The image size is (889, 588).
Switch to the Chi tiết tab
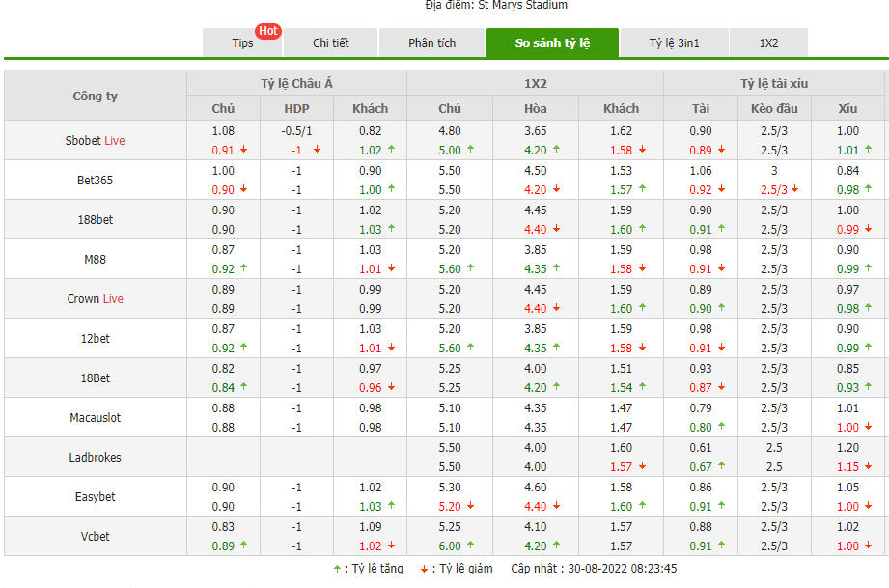click(x=331, y=43)
